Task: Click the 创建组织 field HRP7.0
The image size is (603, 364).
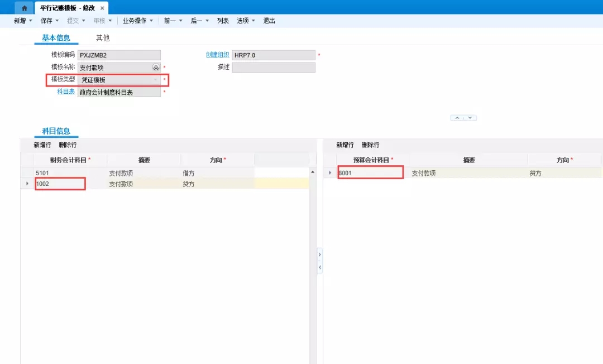Action: click(x=274, y=55)
